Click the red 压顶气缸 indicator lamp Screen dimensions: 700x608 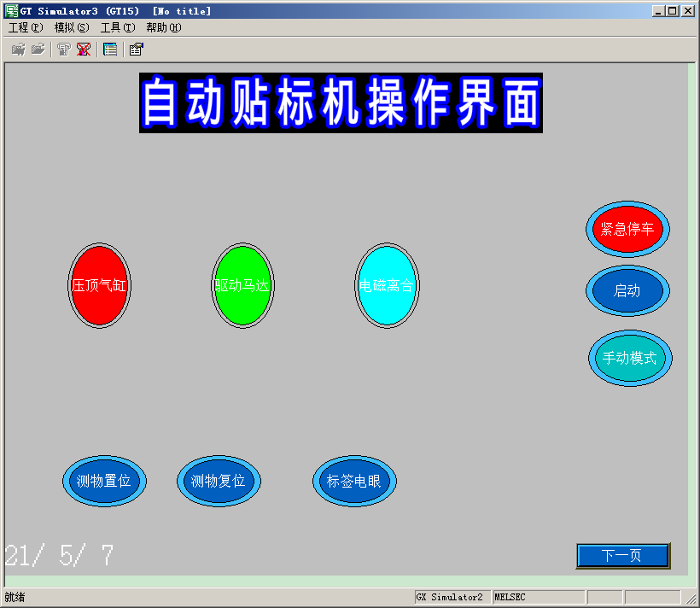[x=99, y=285]
